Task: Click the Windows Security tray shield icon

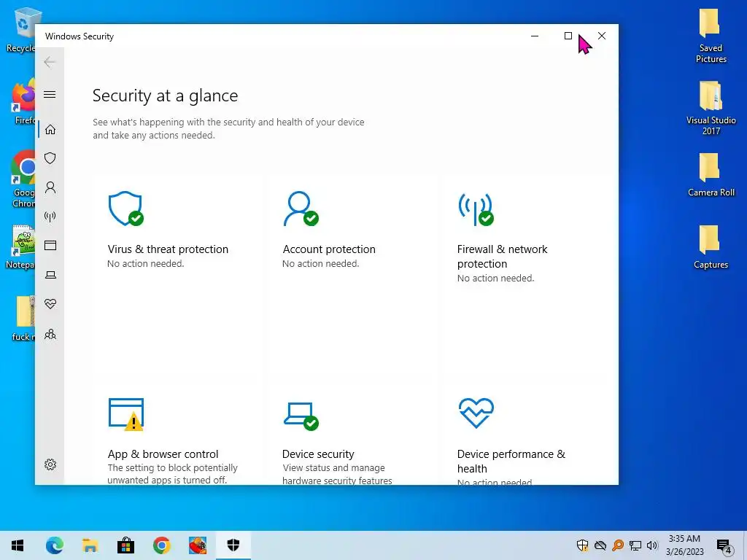Action: click(582, 545)
